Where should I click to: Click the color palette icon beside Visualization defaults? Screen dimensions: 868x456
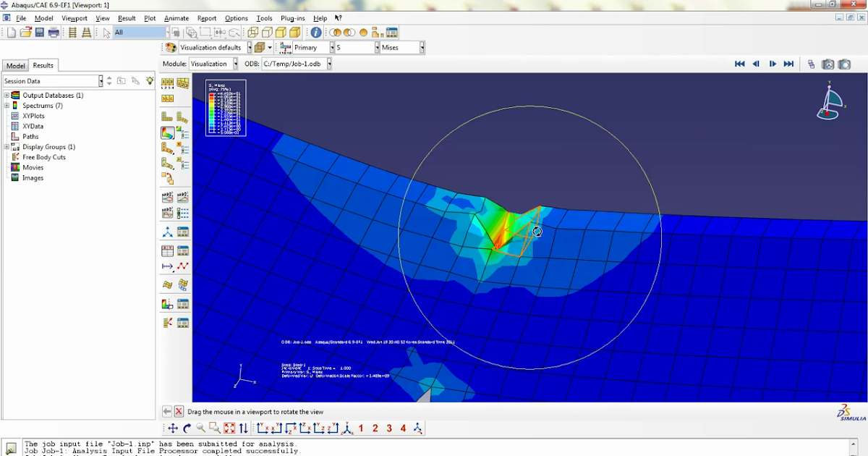tap(171, 47)
